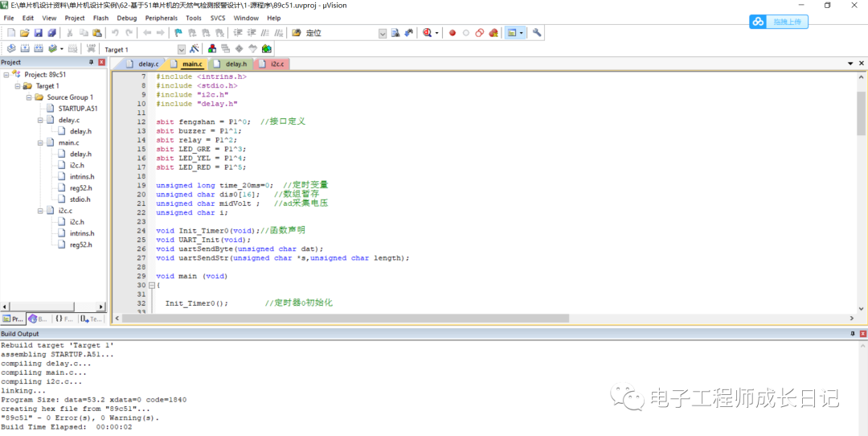Click the Start Debug Session magnifier icon
Screen dimensions: 868x436
[427, 33]
